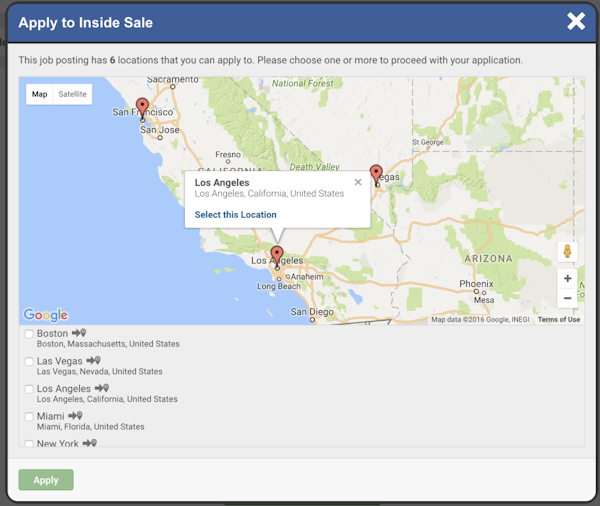This screenshot has width=600, height=506.
Task: Click the Select this Location link
Action: [x=236, y=215]
